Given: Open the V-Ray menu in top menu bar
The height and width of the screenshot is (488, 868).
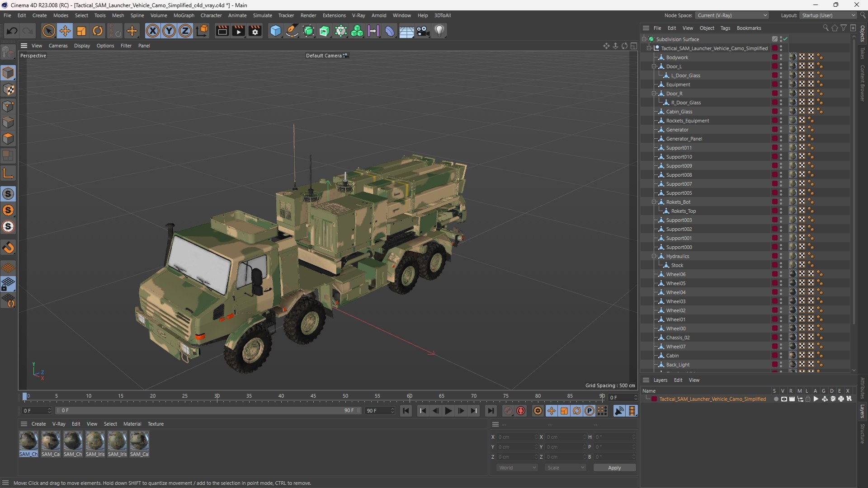Looking at the screenshot, I should point(359,15).
